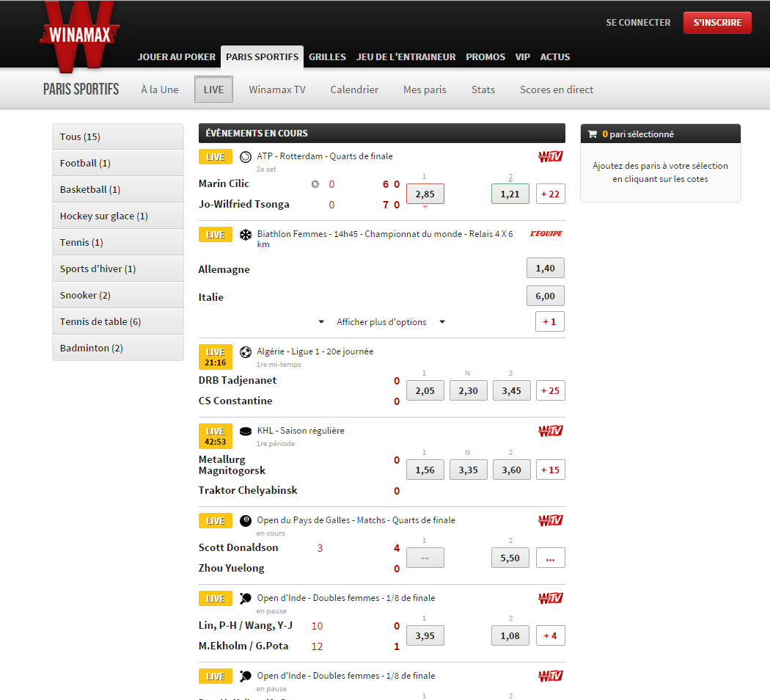This screenshot has width=770, height=700.
Task: Click SE CONNECTER link
Action: pyautogui.click(x=638, y=23)
